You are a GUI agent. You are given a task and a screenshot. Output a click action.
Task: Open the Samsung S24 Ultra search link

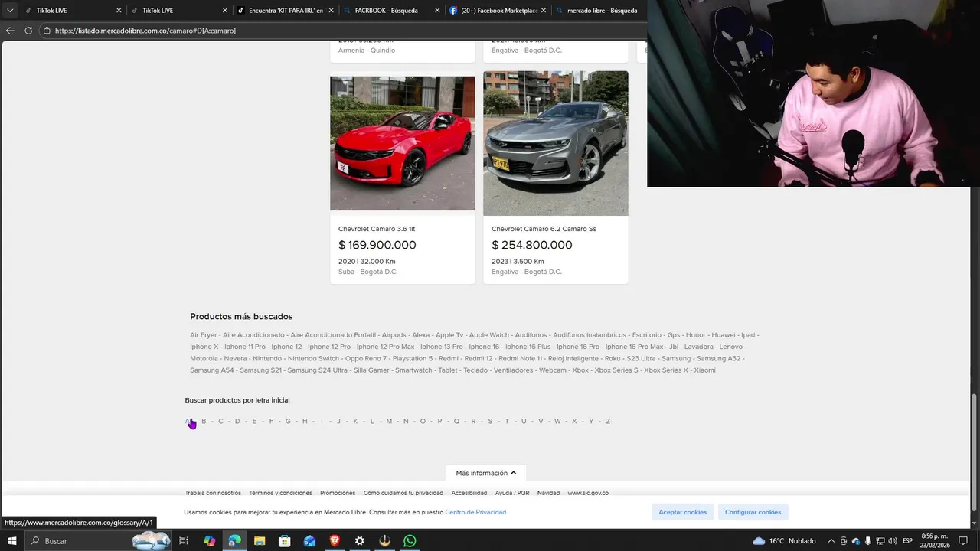tap(318, 370)
